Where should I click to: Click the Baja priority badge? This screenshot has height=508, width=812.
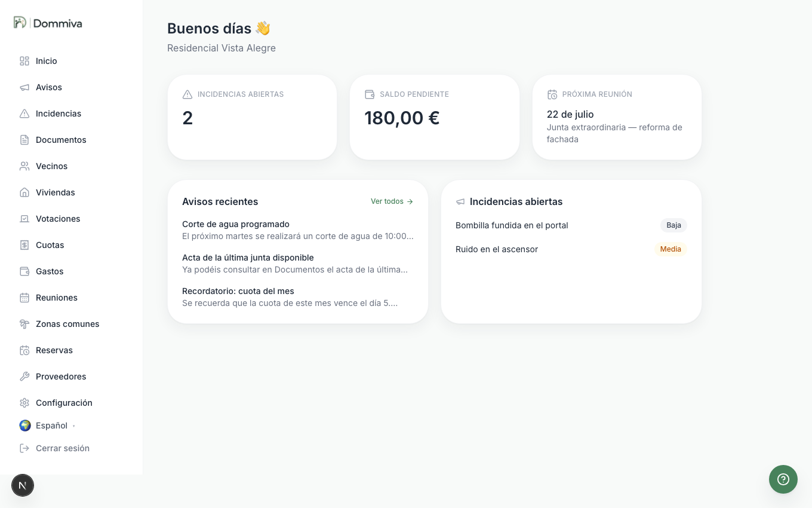(x=673, y=225)
